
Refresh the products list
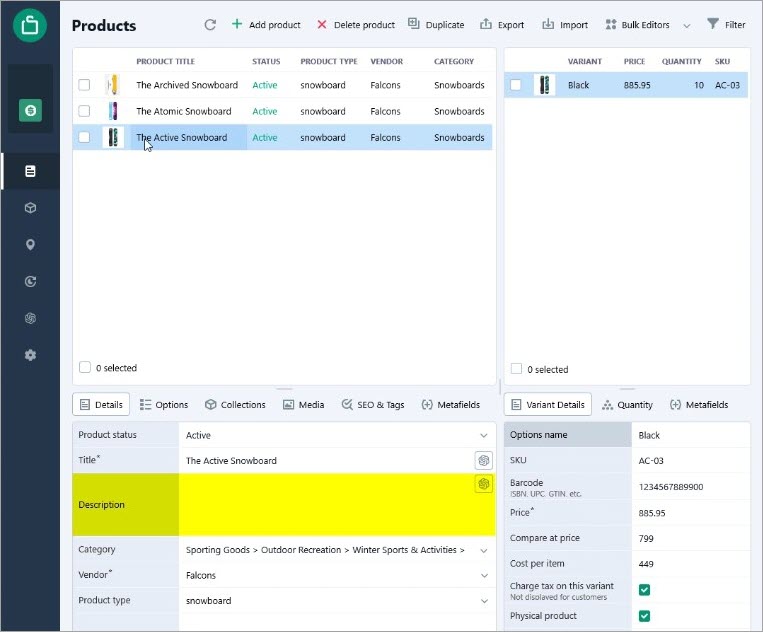(x=210, y=25)
